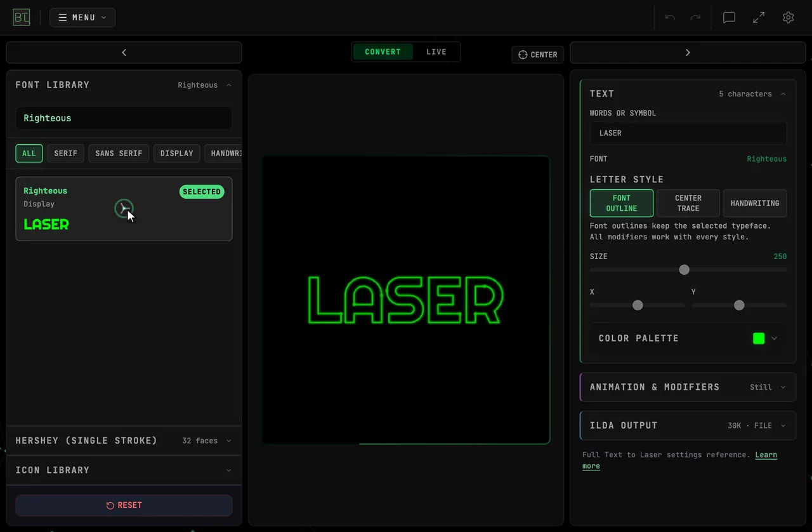812x532 pixels.
Task: Click the BT logo icon
Action: click(x=21, y=17)
